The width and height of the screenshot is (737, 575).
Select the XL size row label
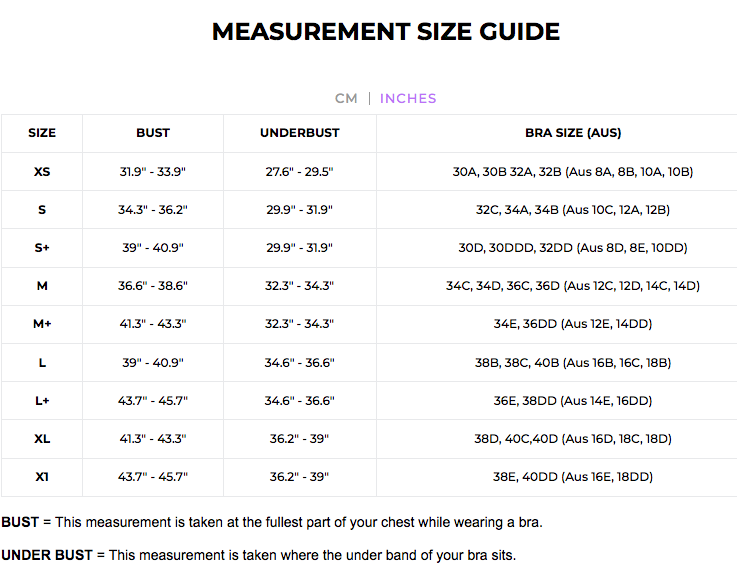pos(42,438)
